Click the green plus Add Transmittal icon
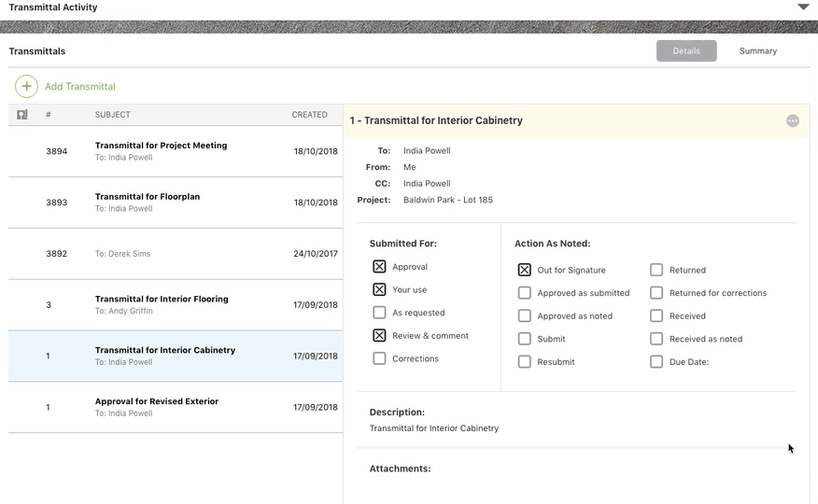This screenshot has height=504, width=818. coord(26,87)
